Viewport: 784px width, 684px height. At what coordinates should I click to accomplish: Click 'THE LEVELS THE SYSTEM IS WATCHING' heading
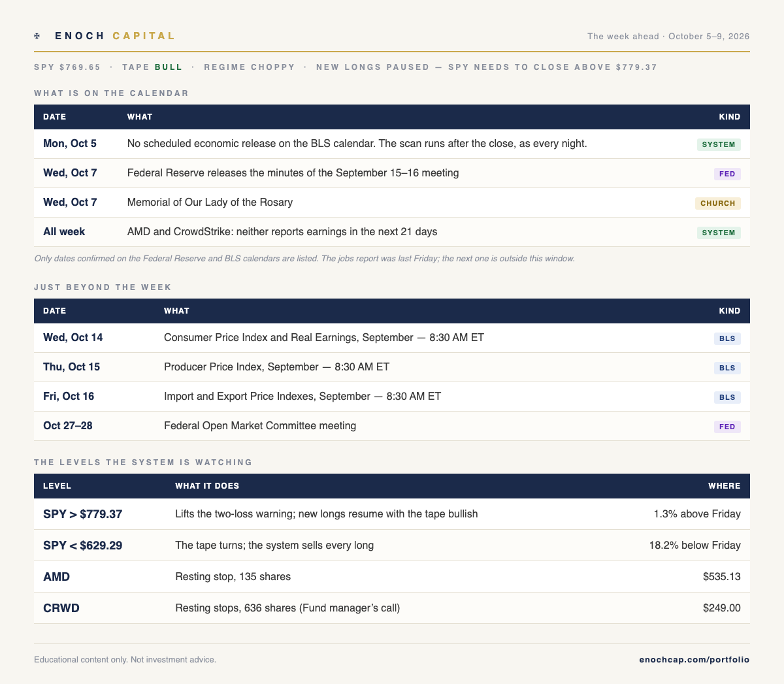pos(143,463)
